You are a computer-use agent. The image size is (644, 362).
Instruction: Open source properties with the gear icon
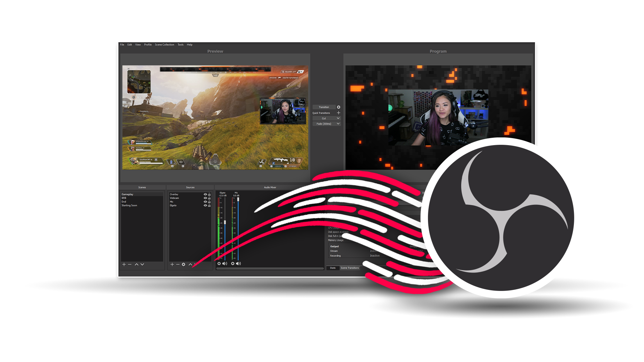[183, 264]
